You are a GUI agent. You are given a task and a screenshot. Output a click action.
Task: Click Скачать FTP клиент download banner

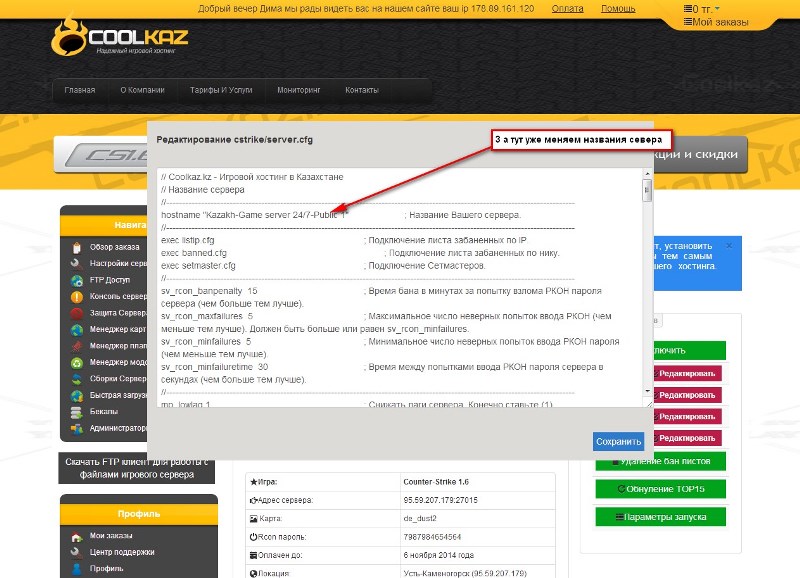pos(137,468)
